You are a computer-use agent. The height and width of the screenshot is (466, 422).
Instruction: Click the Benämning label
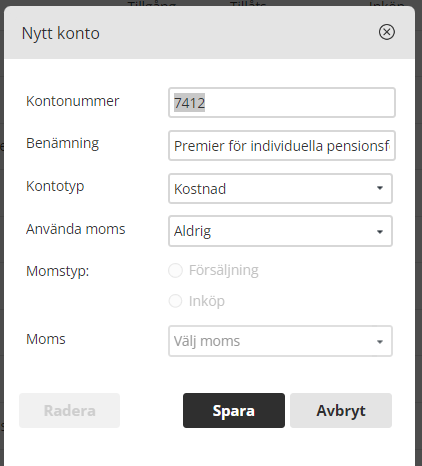pyautogui.click(x=62, y=143)
